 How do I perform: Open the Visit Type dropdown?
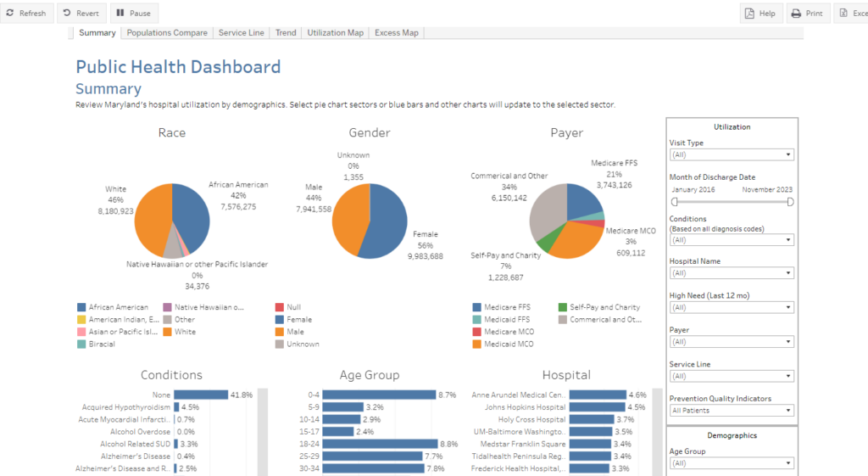[732, 154]
